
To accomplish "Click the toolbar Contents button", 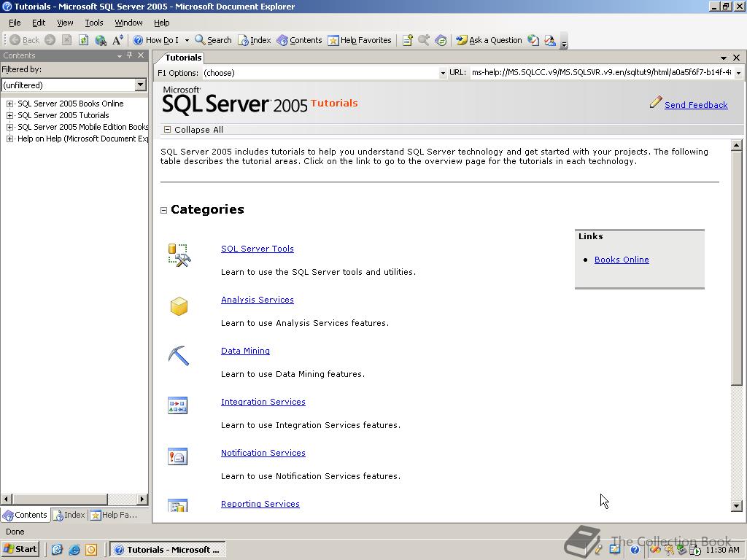I will tap(299, 41).
